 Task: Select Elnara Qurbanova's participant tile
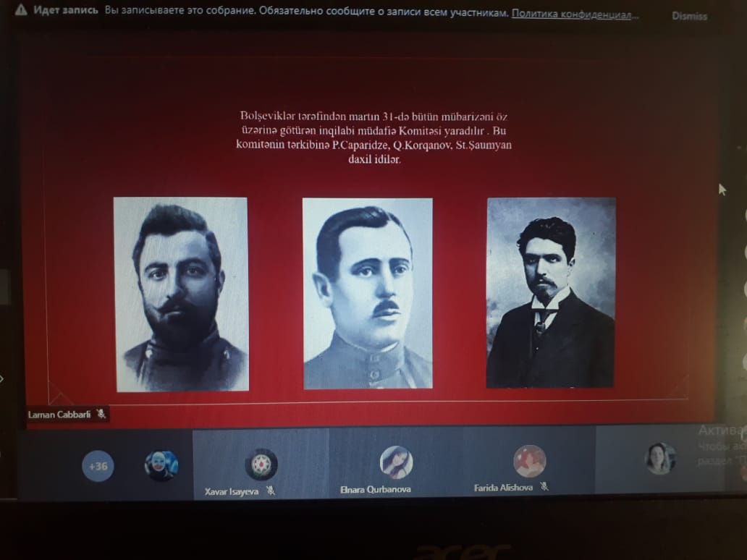396,463
